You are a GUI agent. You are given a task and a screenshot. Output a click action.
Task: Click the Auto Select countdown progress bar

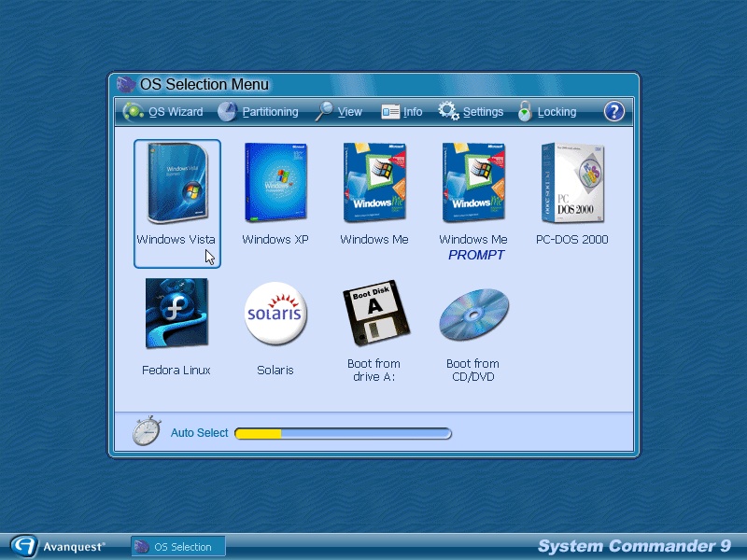click(343, 433)
